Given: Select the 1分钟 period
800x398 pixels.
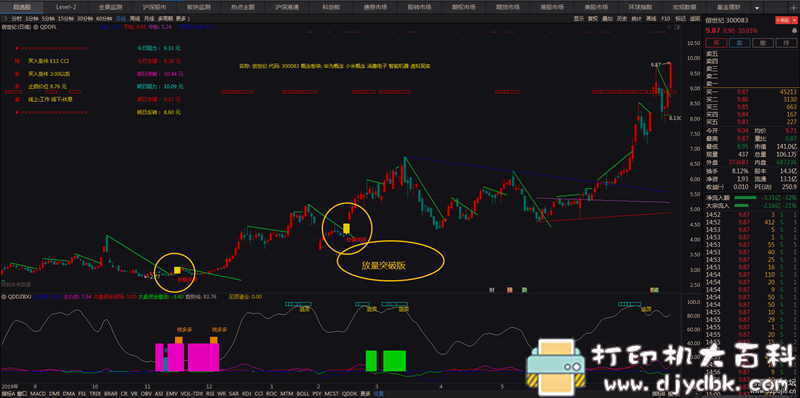Looking at the screenshot, I should pyautogui.click(x=31, y=18).
